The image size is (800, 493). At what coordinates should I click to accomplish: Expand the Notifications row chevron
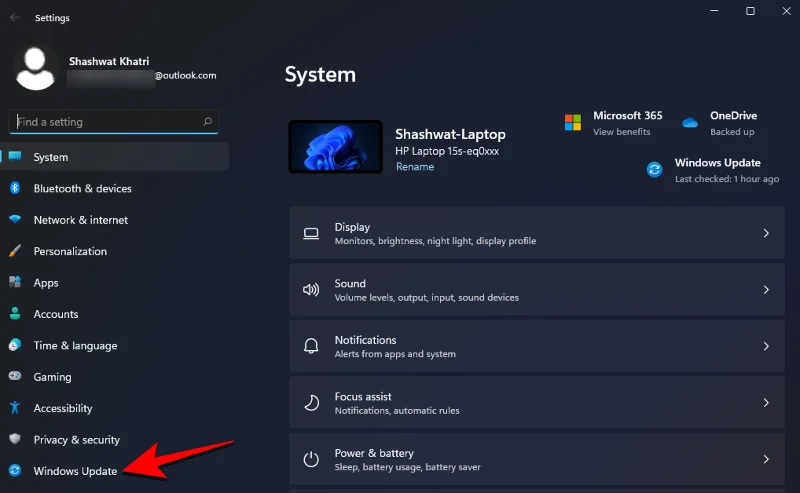click(x=766, y=346)
